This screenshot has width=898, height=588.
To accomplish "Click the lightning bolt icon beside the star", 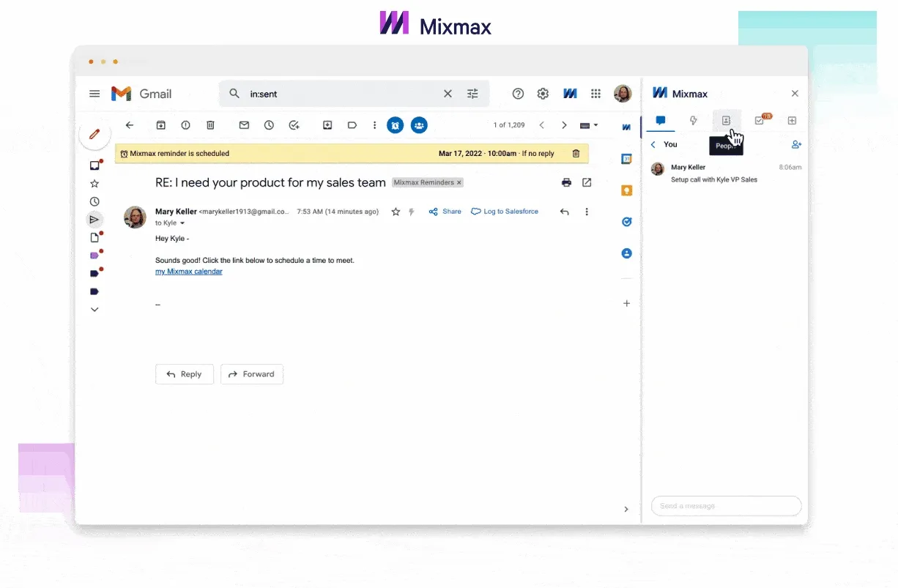I will pos(412,212).
